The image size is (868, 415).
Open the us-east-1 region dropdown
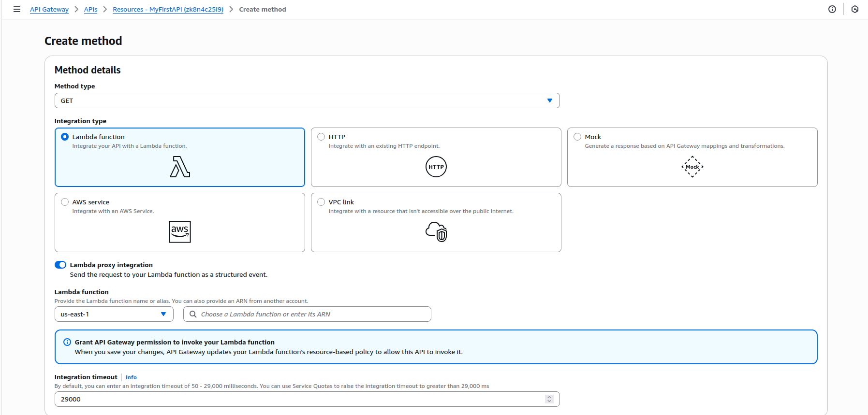pos(114,314)
